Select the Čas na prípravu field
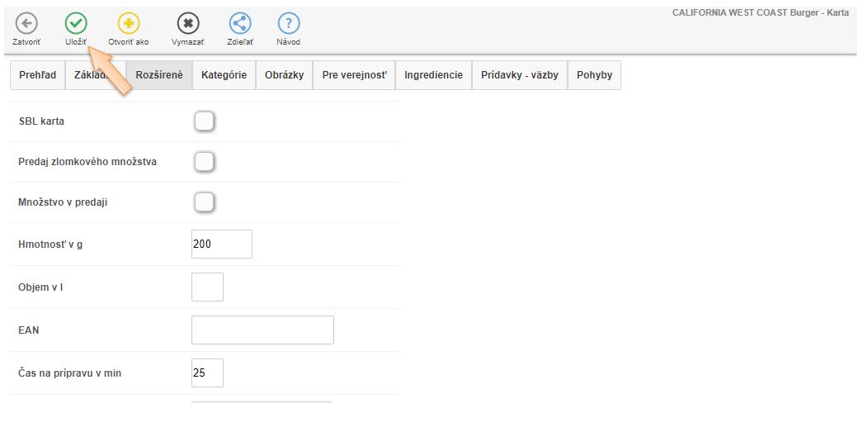The height and width of the screenshot is (432, 868). coord(207,373)
